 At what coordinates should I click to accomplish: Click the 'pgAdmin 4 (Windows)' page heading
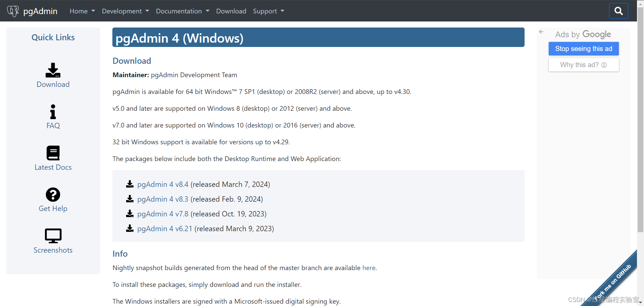pos(179,38)
